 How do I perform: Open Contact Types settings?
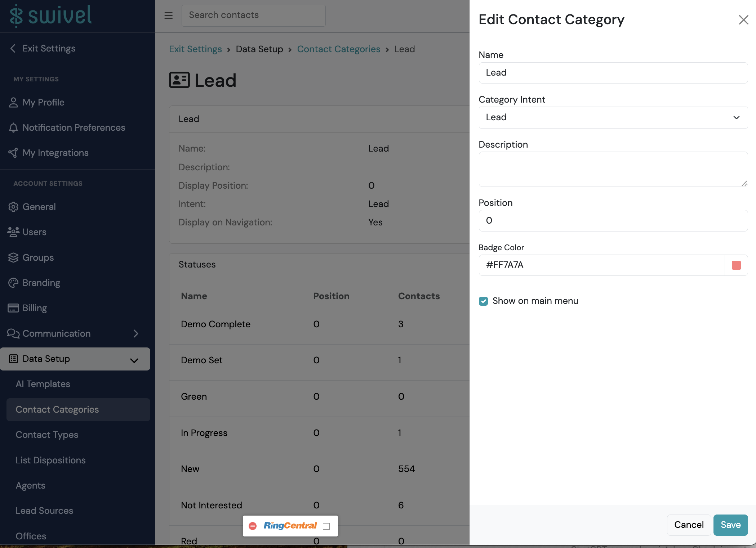[x=47, y=435]
